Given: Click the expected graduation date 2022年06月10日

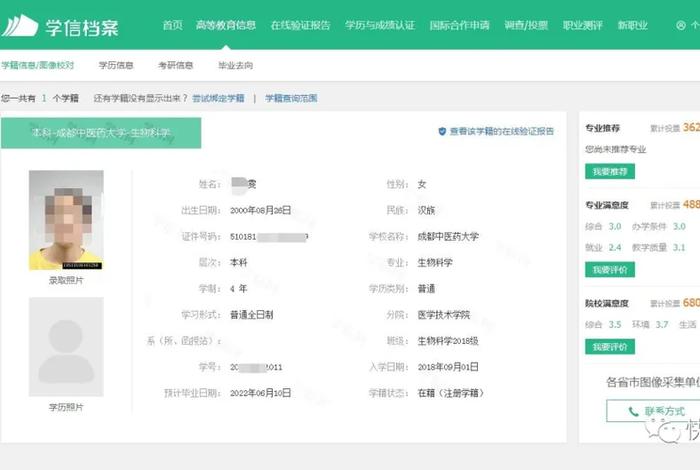Looking at the screenshot, I should (x=261, y=393).
